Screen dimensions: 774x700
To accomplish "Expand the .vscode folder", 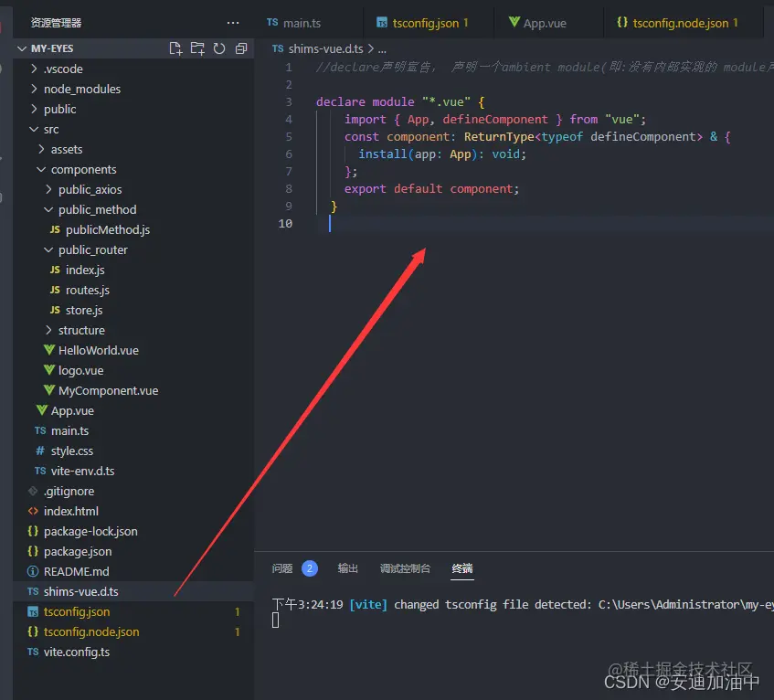I will click(x=34, y=69).
